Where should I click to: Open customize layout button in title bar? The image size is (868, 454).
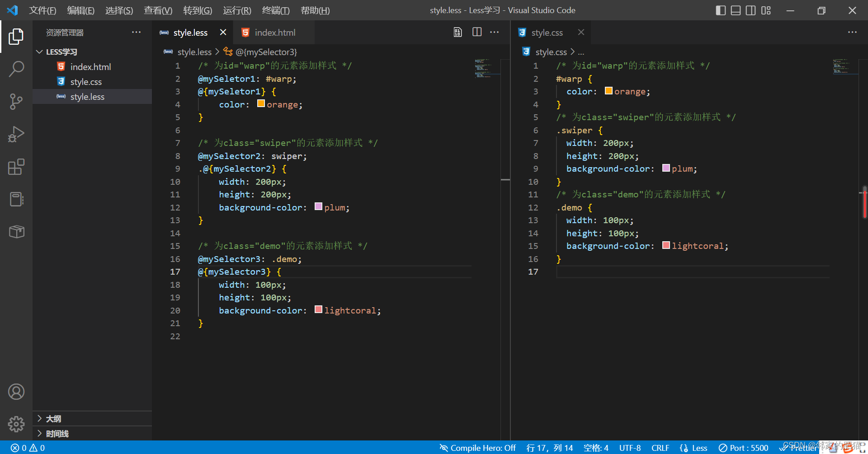coord(766,10)
